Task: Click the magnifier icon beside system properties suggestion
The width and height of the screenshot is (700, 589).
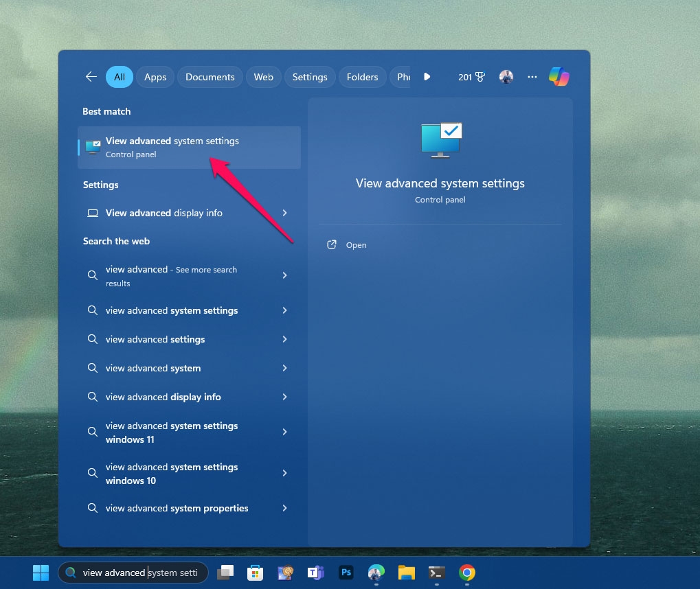Action: pos(93,508)
